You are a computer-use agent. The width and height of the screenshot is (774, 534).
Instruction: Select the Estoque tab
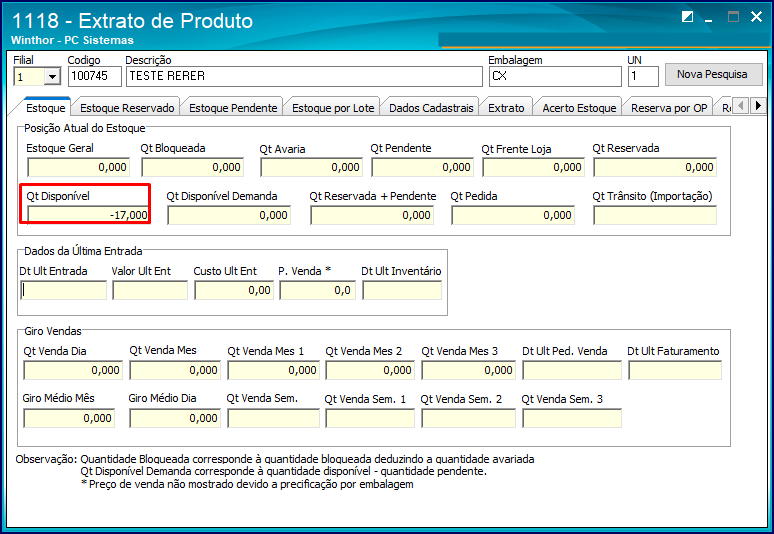click(45, 108)
